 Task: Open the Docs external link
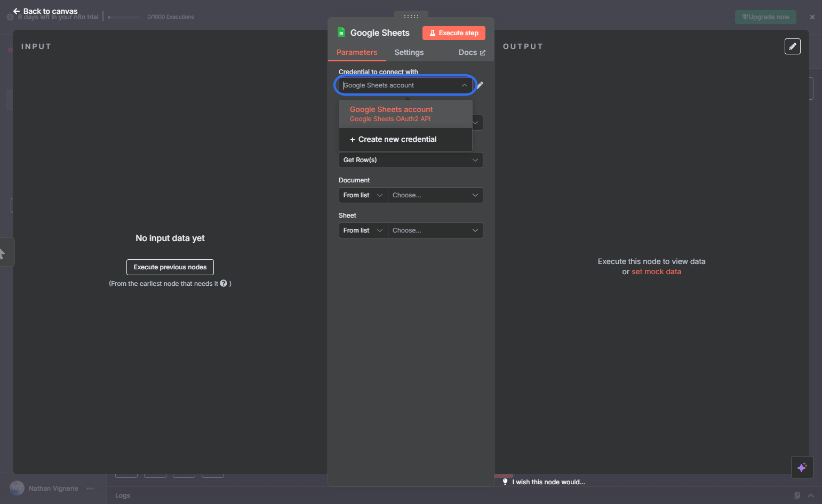point(472,52)
